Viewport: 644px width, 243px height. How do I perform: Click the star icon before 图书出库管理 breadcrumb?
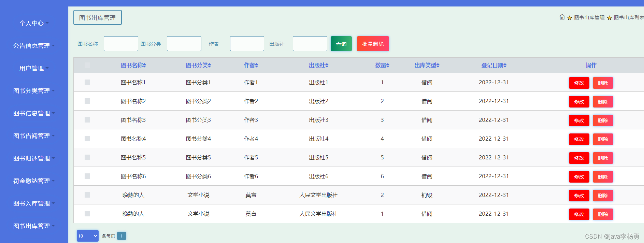click(570, 18)
